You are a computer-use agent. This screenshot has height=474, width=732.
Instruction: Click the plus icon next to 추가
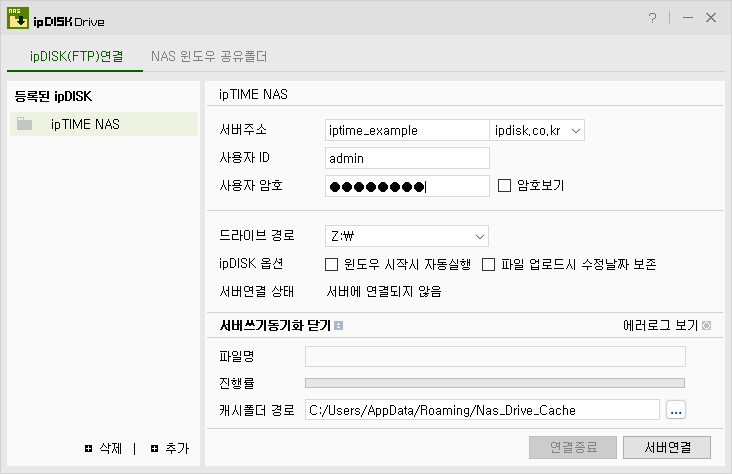[x=154, y=449]
